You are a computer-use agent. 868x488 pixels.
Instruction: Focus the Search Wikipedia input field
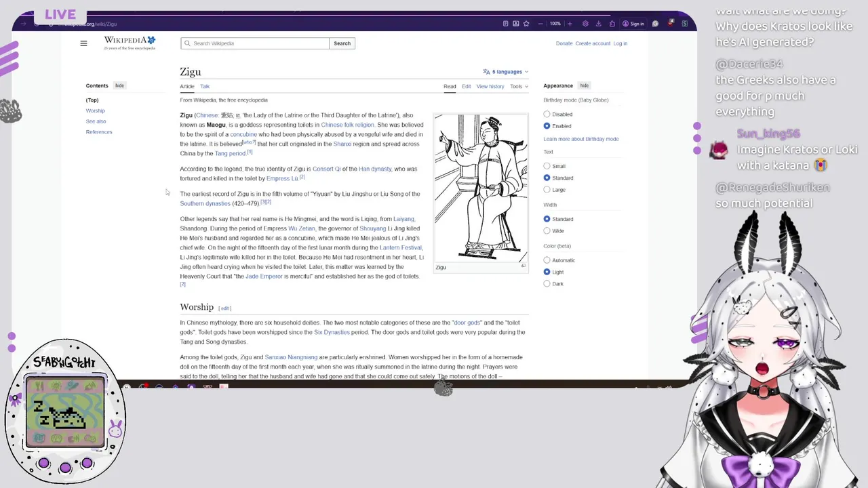coord(255,43)
